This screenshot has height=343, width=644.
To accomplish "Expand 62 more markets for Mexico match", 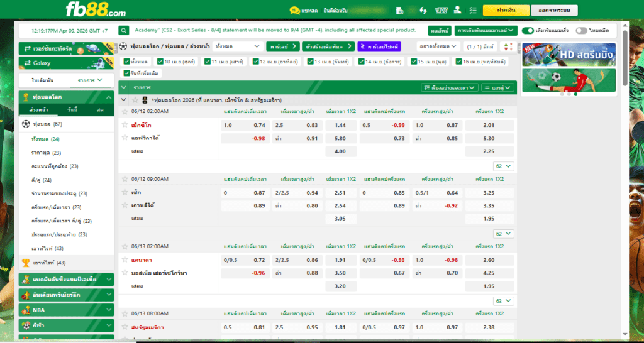I will tap(504, 166).
